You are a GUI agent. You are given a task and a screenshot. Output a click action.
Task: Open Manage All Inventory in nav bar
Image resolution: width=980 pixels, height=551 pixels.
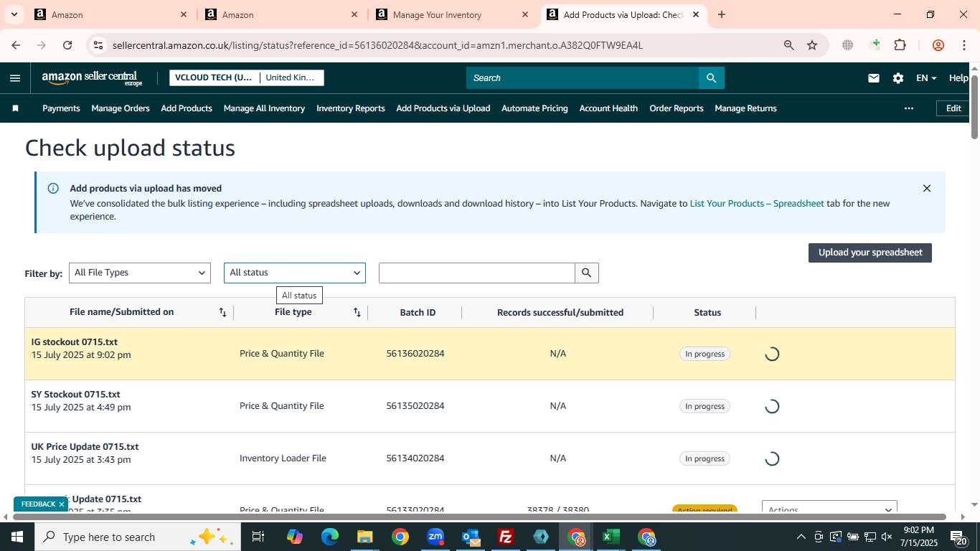[x=264, y=108]
